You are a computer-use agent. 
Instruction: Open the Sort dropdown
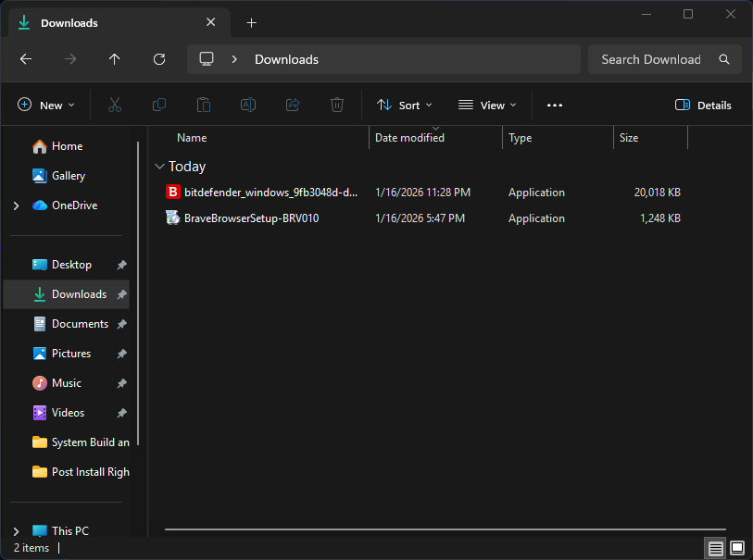404,105
